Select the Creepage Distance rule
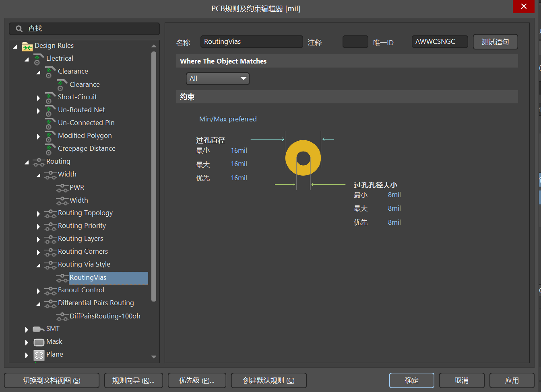 click(87, 148)
